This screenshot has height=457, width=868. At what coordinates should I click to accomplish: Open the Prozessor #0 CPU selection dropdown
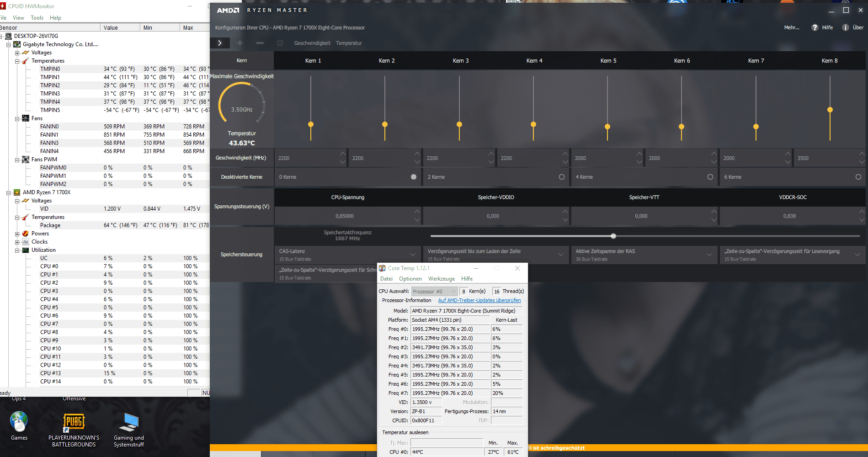point(434,292)
